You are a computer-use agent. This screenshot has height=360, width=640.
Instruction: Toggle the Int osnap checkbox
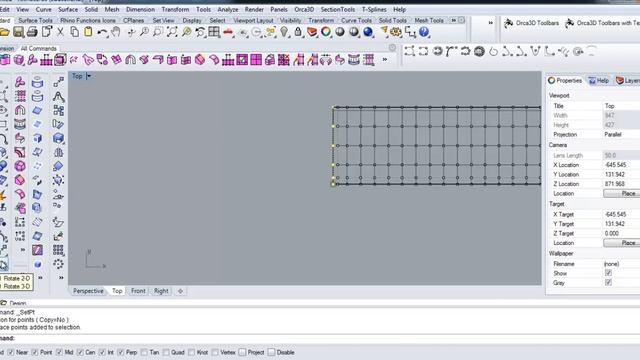point(102,352)
